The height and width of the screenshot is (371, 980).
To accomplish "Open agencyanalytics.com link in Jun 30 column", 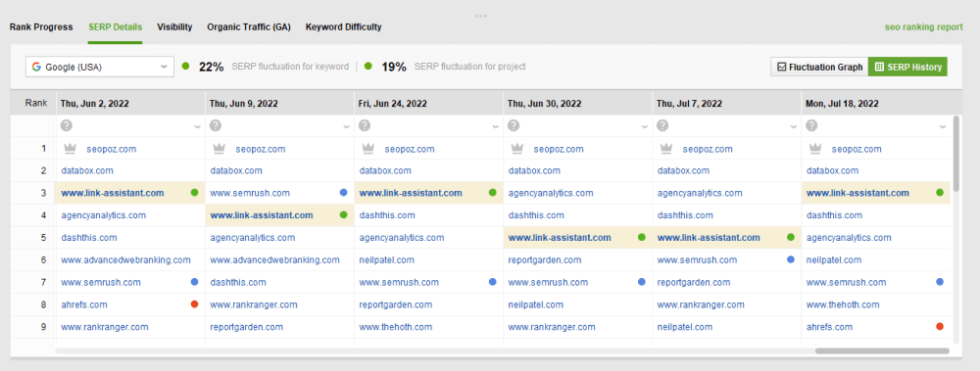I will coord(551,193).
